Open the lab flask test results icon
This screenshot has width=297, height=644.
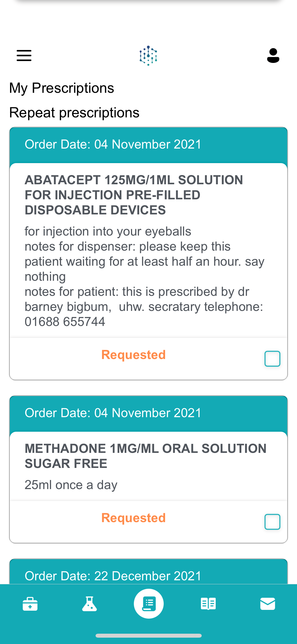[x=89, y=604]
